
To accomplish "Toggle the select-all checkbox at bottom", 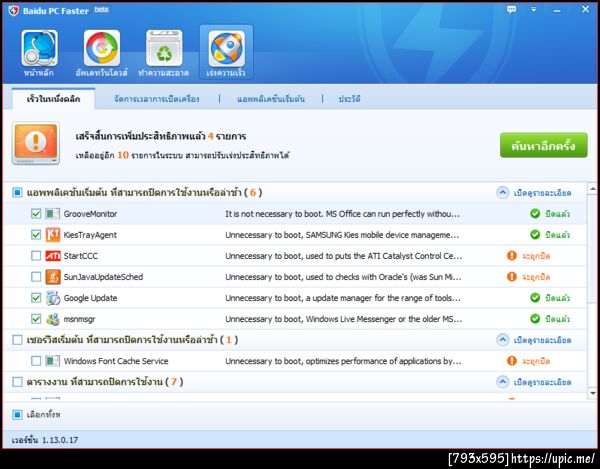I will pos(17,415).
